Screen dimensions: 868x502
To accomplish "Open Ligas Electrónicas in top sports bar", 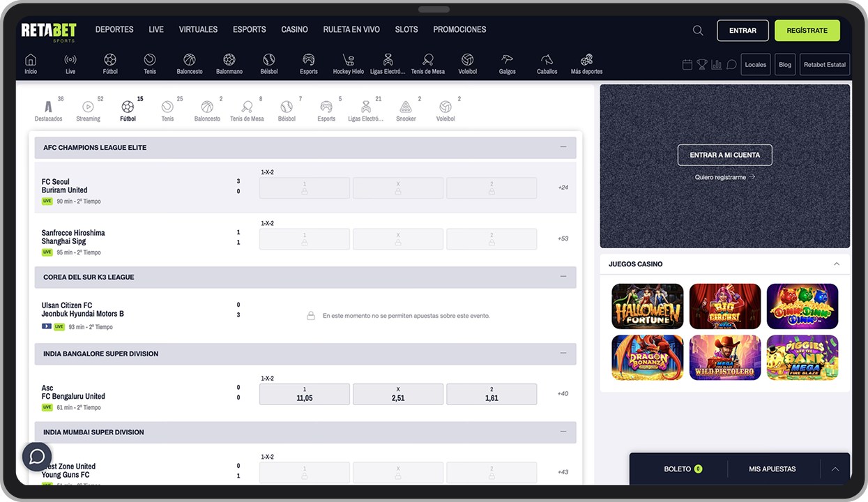I will point(388,64).
